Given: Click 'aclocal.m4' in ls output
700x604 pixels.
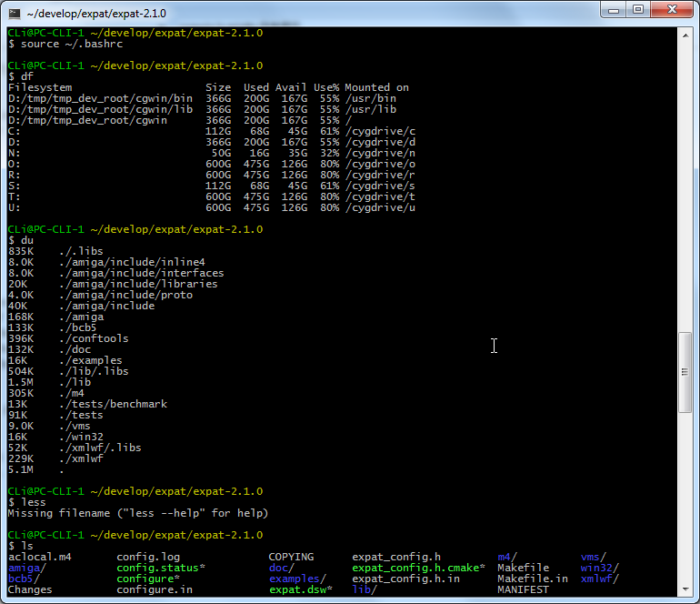Looking at the screenshot, I should pos(40,557).
